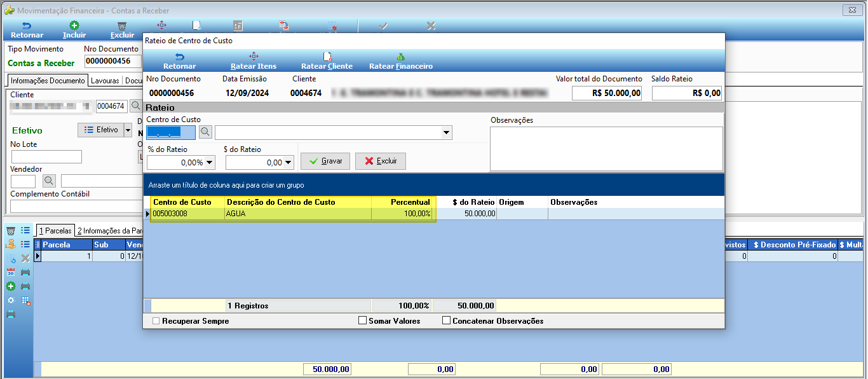This screenshot has height=379, width=868.
Task: Click the gear settings sidebar icon
Action: pos(11,300)
